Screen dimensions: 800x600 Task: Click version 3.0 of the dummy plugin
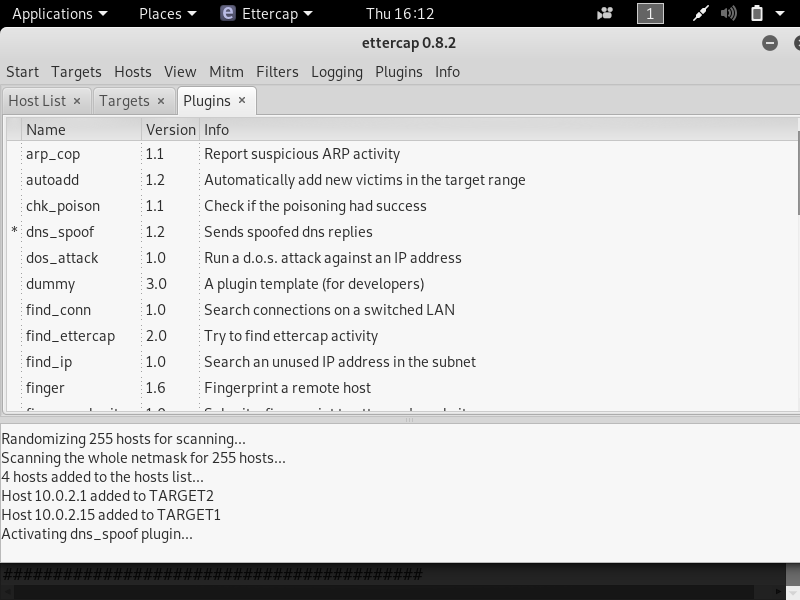[156, 284]
